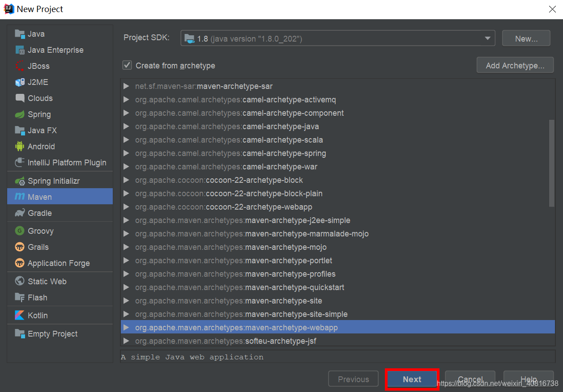Image resolution: width=563 pixels, height=392 pixels.
Task: Click the Static Web globe icon
Action: point(20,282)
